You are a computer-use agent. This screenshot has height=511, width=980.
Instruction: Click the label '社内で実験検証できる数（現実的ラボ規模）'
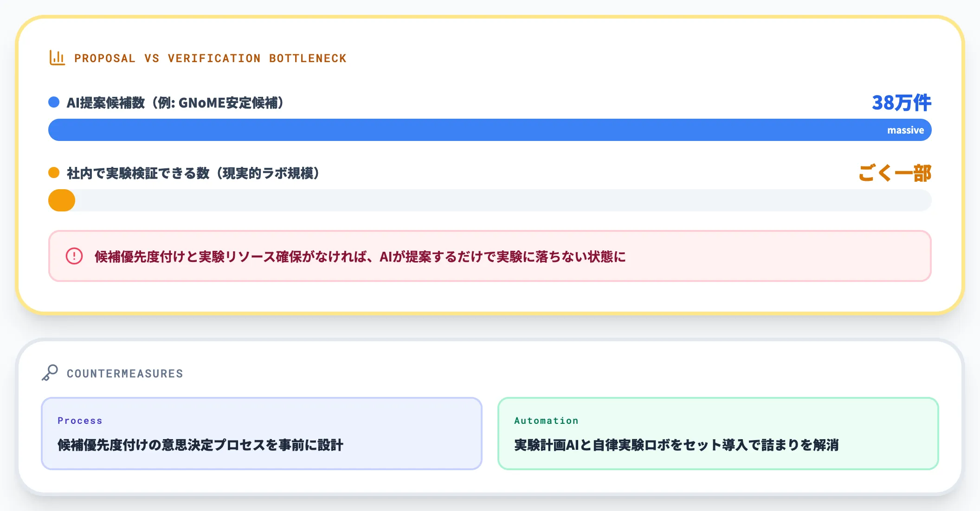tap(193, 173)
